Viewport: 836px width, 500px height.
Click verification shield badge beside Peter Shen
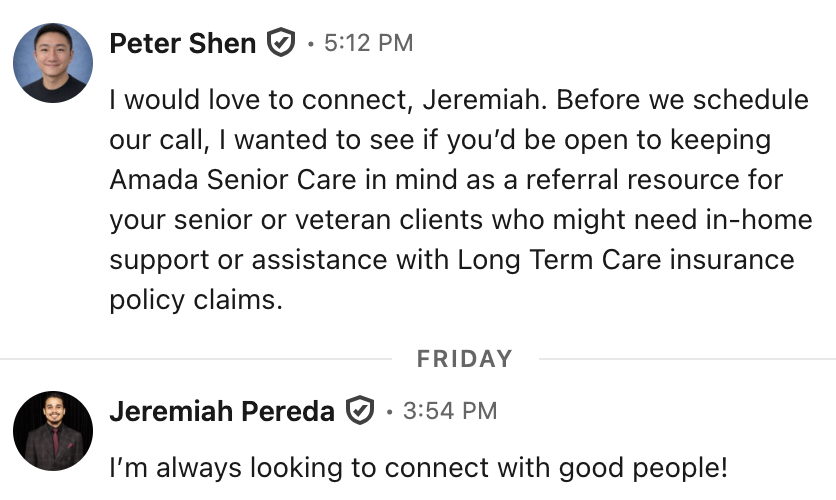tap(281, 43)
